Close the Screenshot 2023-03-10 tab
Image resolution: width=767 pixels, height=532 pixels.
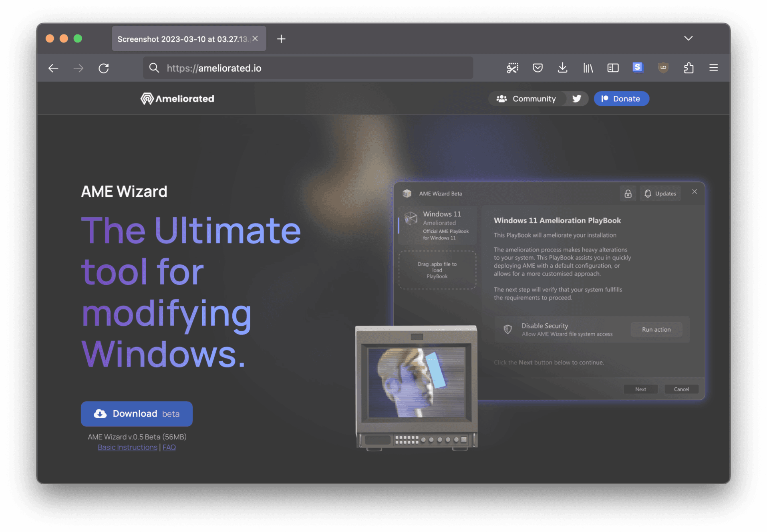click(255, 38)
